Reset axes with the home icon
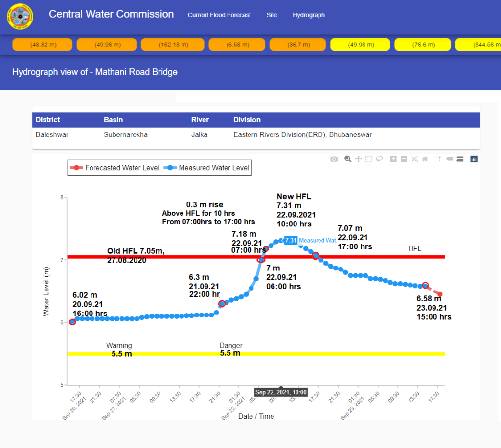Image resolution: width=501 pixels, height=448 pixels. click(425, 159)
